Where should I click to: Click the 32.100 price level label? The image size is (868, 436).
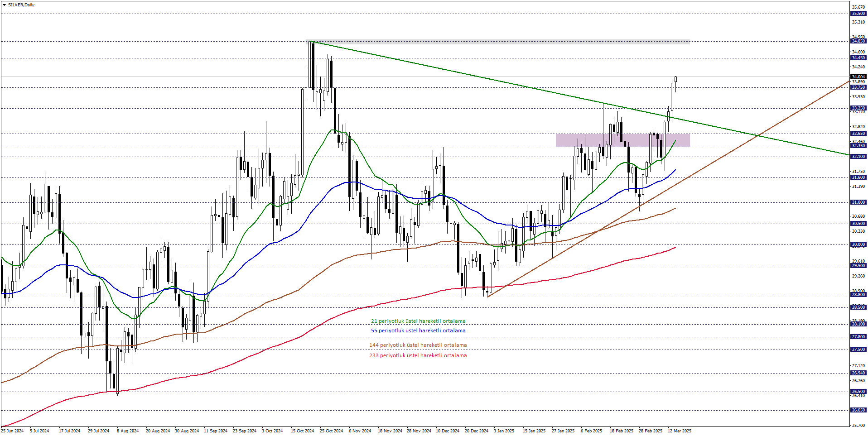[858, 157]
